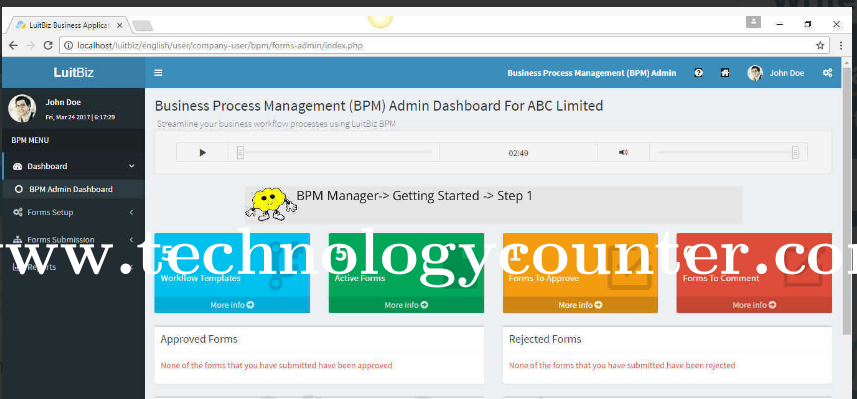The width and height of the screenshot is (857, 399).
Task: Click the site info icon in address bar
Action: [x=68, y=46]
